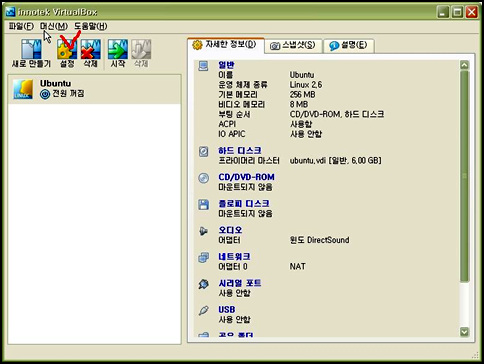Image resolution: width=484 pixels, height=364 pixels.
Task: Open the 네트워크 heading link
Action: pyautogui.click(x=234, y=256)
